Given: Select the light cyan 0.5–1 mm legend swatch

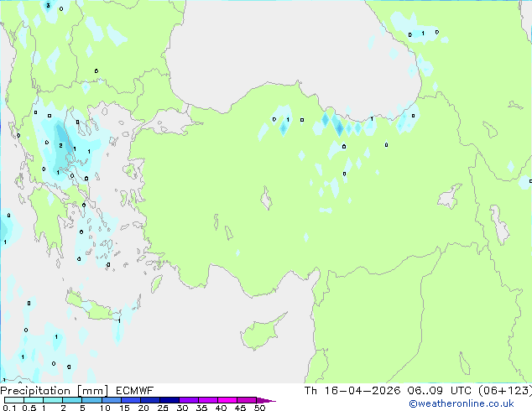Looking at the screenshot, I should tap(34, 400).
